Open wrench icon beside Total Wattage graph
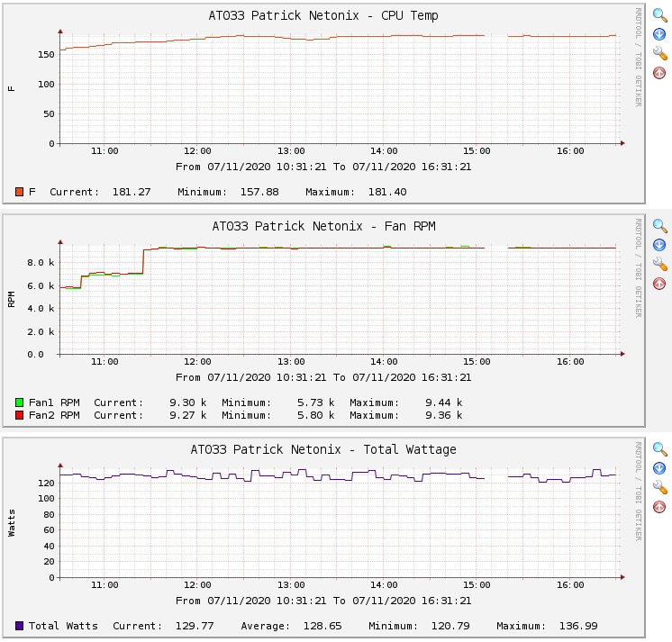The height and width of the screenshot is (642, 672). [x=659, y=486]
